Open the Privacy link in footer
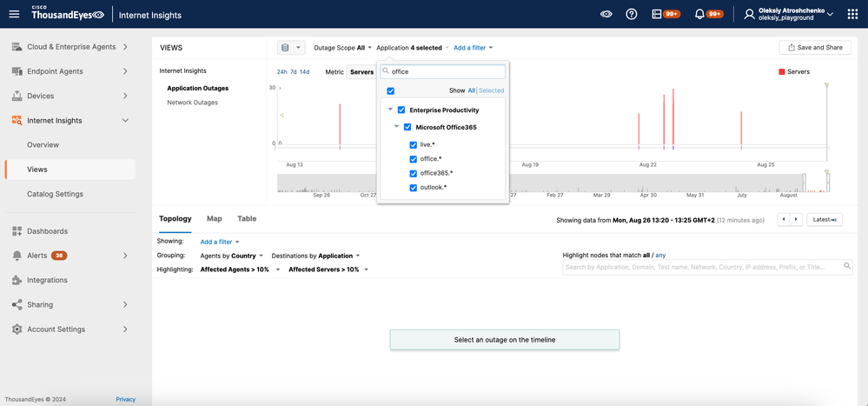The height and width of the screenshot is (406, 868). coord(125,399)
